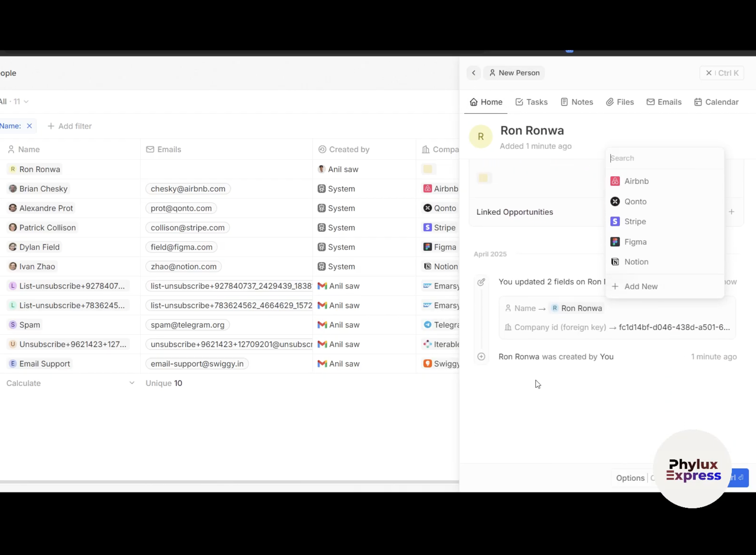Screen dimensions: 756x555
Task: Open the Spam person record
Action: click(x=25, y=325)
